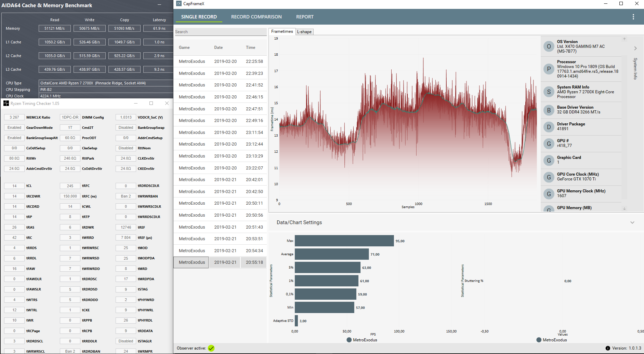Image resolution: width=644 pixels, height=354 pixels.
Task: Click the 'G' icon beside GPU Memory Clock
Action: coord(549,194)
